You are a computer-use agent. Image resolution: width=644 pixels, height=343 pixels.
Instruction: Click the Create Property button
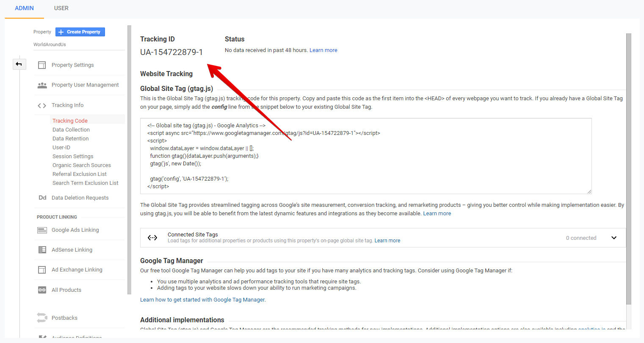pos(80,32)
